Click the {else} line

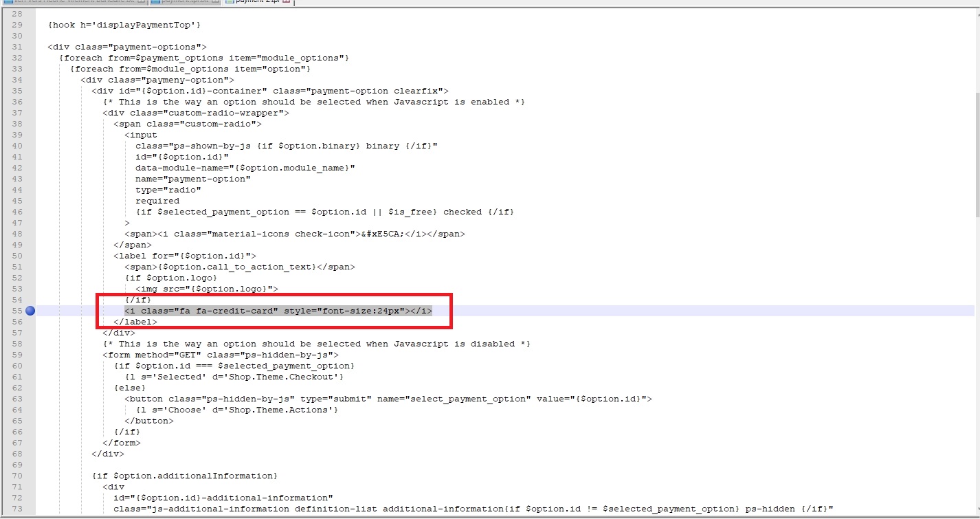pyautogui.click(x=130, y=388)
